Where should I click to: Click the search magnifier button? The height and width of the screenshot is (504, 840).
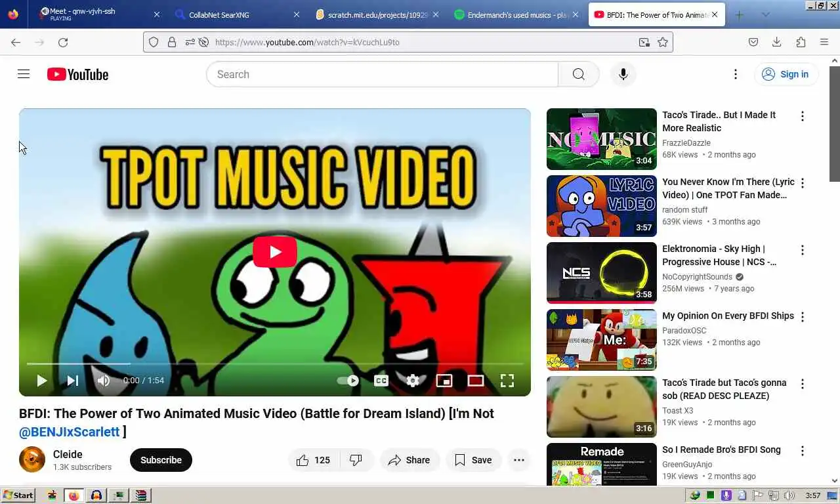click(578, 74)
